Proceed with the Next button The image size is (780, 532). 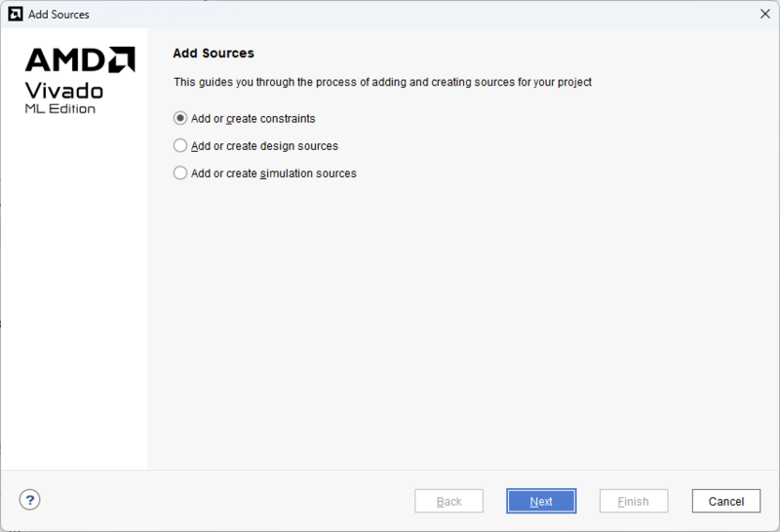pyautogui.click(x=541, y=501)
